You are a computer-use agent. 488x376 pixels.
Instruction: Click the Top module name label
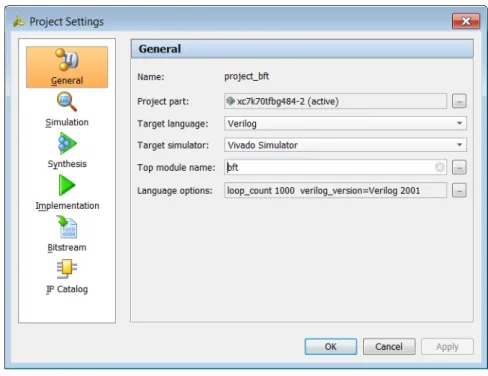(176, 167)
